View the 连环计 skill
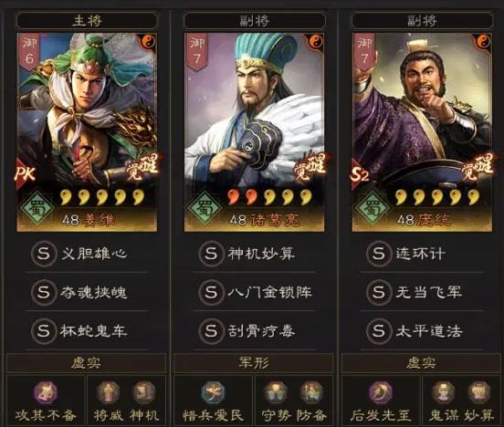Screen dimensions: 504x427 point(422,254)
